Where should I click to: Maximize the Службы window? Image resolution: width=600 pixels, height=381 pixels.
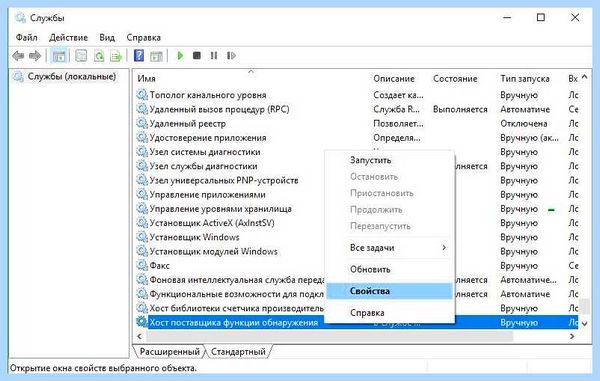541,18
